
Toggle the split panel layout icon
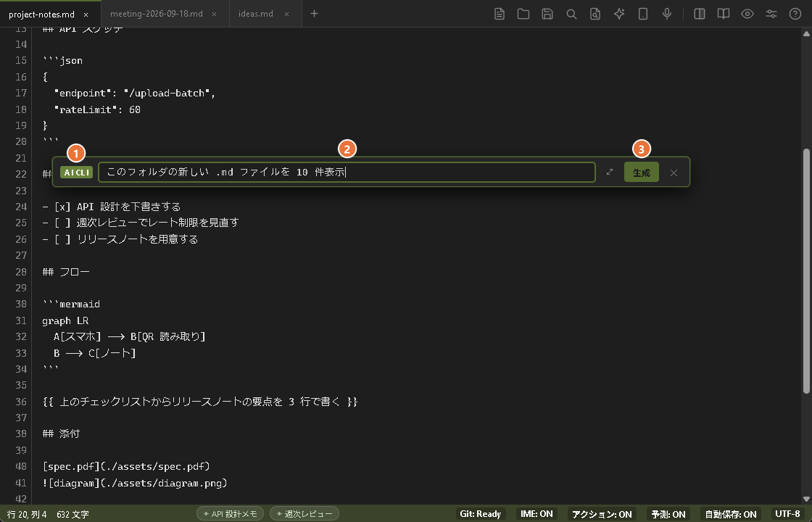pyautogui.click(x=699, y=14)
